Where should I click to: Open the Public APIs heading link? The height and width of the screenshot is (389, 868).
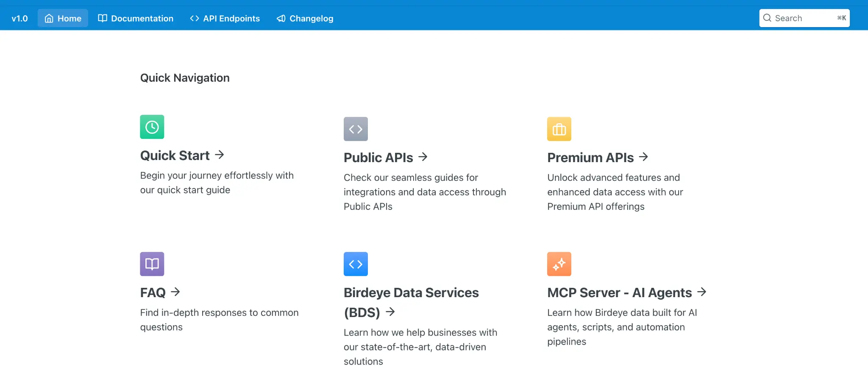(x=378, y=157)
